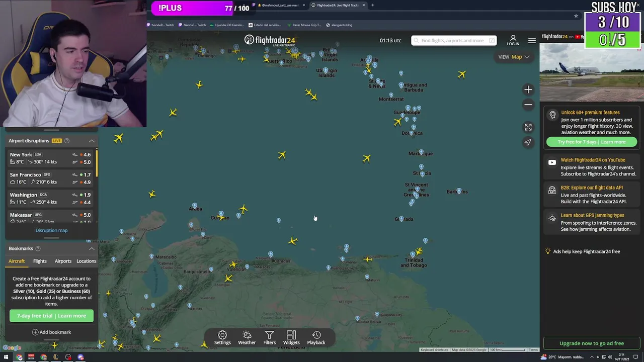Image resolution: width=644 pixels, height=362 pixels.
Task: Click the taskbar weather 20°C widget
Action: [562, 357]
